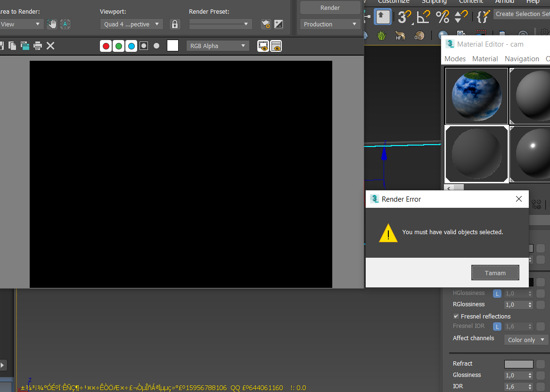Image resolution: width=550 pixels, height=392 pixels.
Task: Open the Navigation menu in Material Editor
Action: tap(522, 59)
